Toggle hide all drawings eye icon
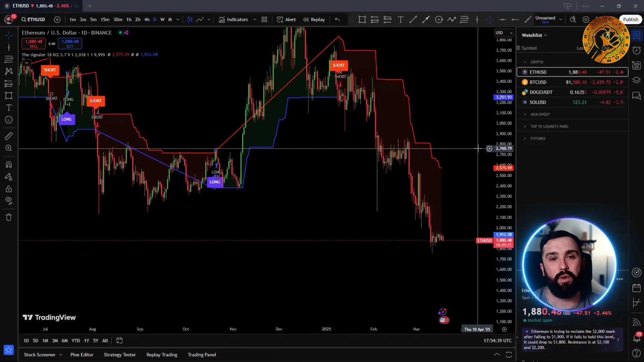 (9, 201)
